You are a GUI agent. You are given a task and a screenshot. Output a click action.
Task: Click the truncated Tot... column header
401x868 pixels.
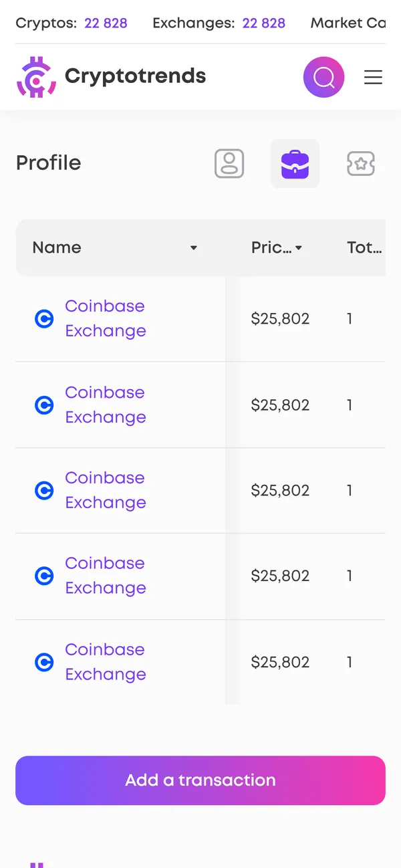(x=364, y=247)
